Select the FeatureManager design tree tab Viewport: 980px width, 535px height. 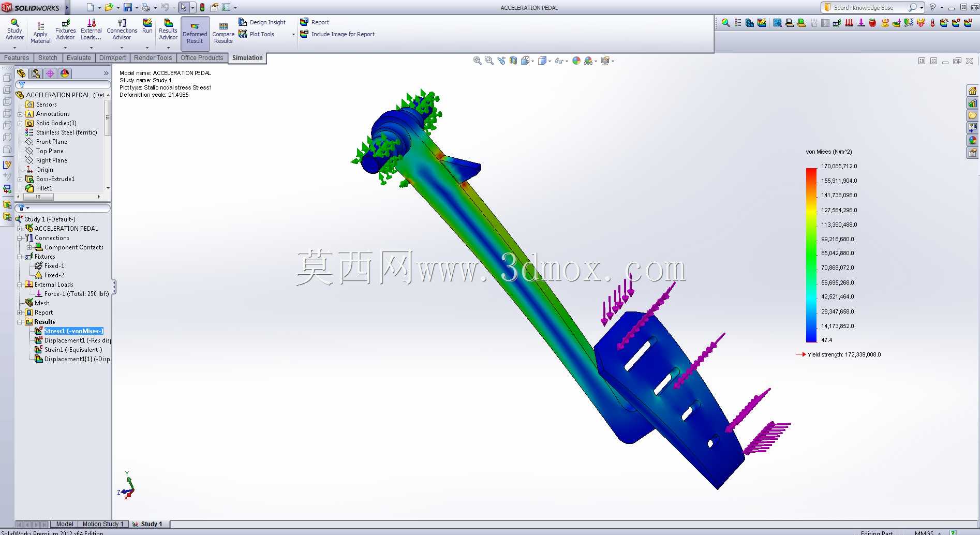click(21, 73)
